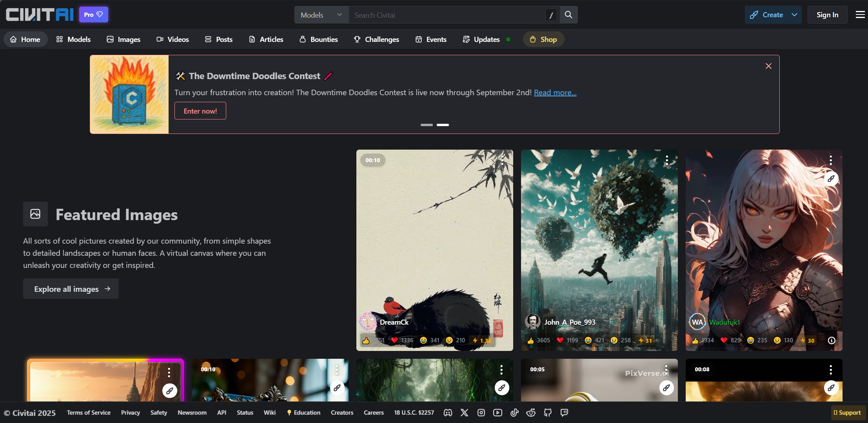Open the Reddit icon in footer
Viewport: 868px width, 423px height.
click(x=531, y=412)
